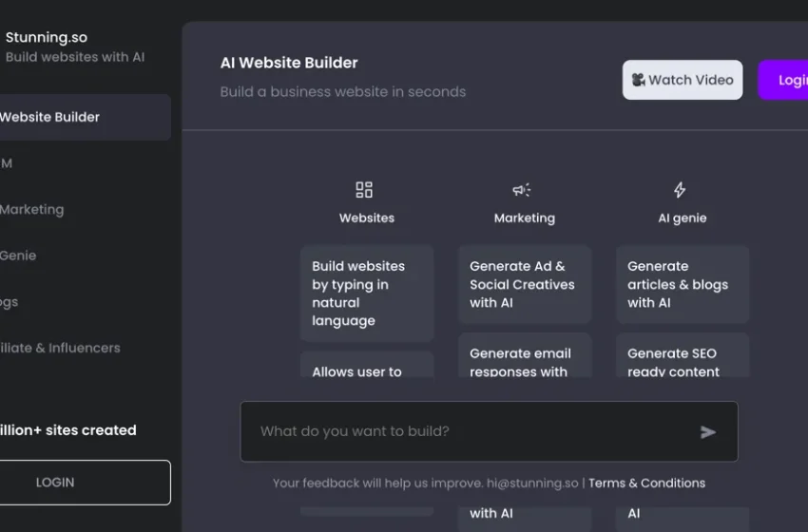The width and height of the screenshot is (808, 532).
Task: Click 'Build websites with AI' tagline
Action: click(75, 57)
